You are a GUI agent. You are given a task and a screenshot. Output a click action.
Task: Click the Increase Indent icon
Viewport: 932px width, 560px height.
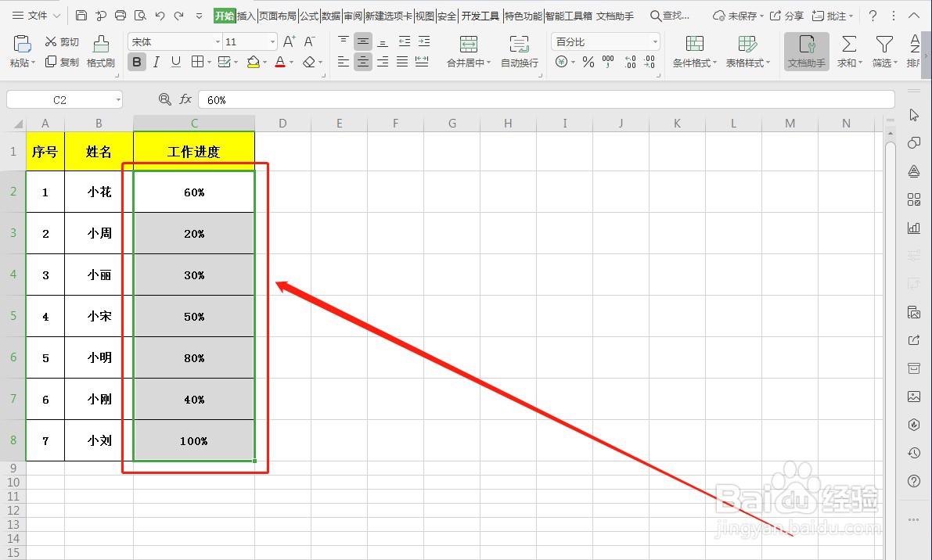click(424, 41)
